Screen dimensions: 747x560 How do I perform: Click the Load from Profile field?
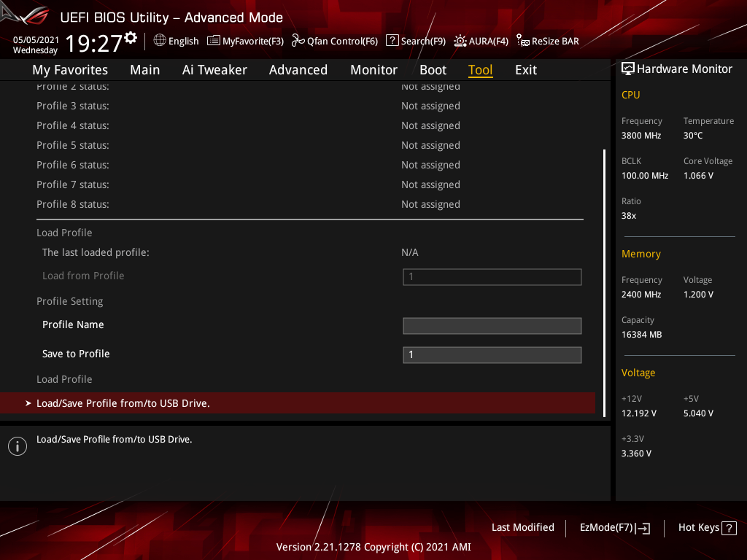pos(492,276)
